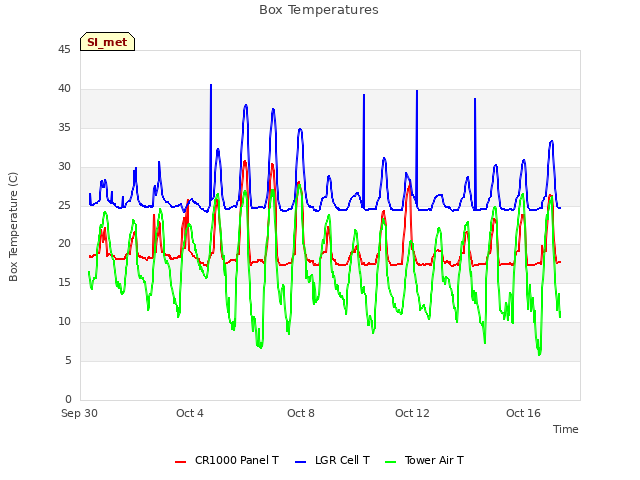Image resolution: width=640 pixels, height=480 pixels.
Task: Click the Time axis label
Action: pos(566,429)
